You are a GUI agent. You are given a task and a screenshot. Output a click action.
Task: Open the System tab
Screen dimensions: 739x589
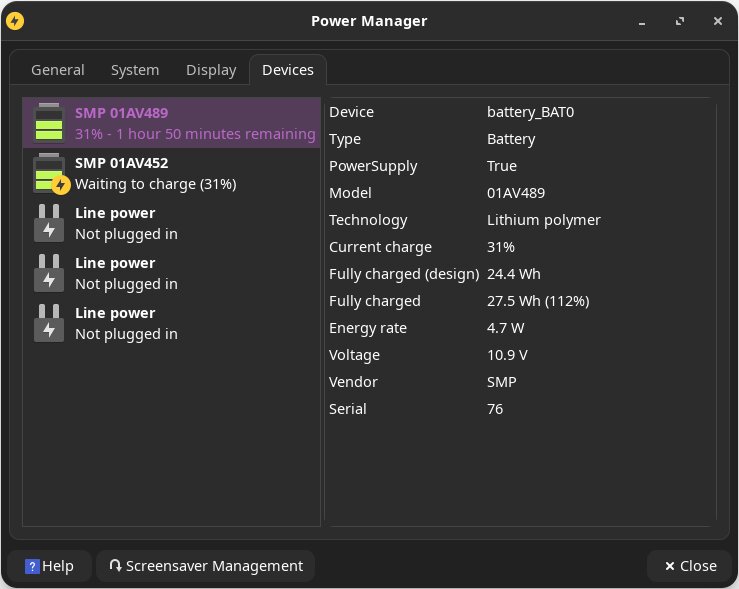135,70
